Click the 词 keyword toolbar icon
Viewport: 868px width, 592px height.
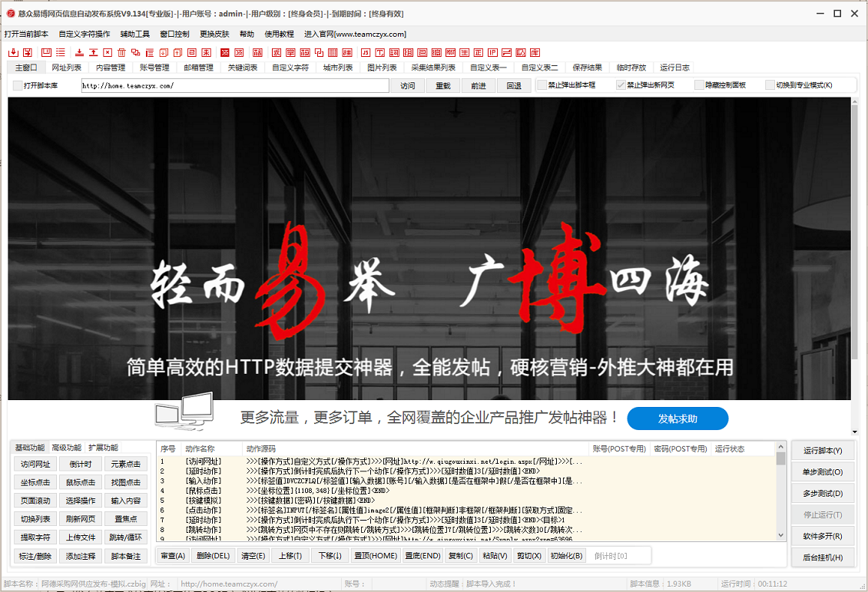(x=394, y=52)
